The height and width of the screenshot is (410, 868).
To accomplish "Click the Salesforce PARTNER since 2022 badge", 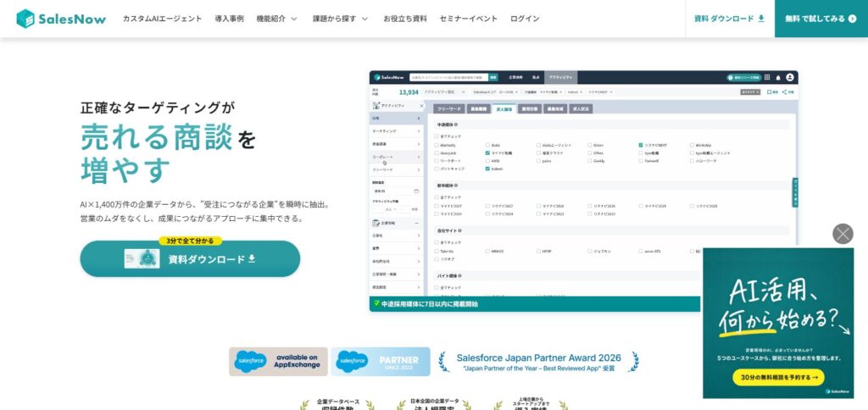I will click(x=381, y=362).
